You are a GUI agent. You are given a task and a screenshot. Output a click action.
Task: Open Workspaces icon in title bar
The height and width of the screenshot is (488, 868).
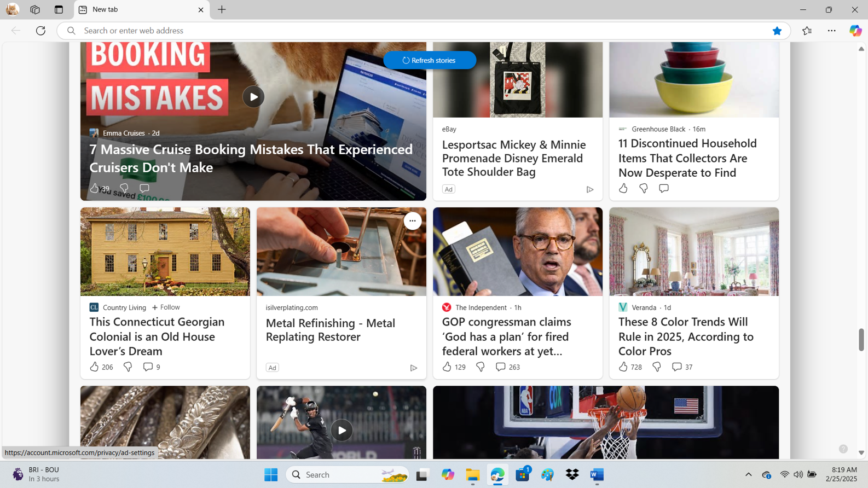pyautogui.click(x=35, y=10)
